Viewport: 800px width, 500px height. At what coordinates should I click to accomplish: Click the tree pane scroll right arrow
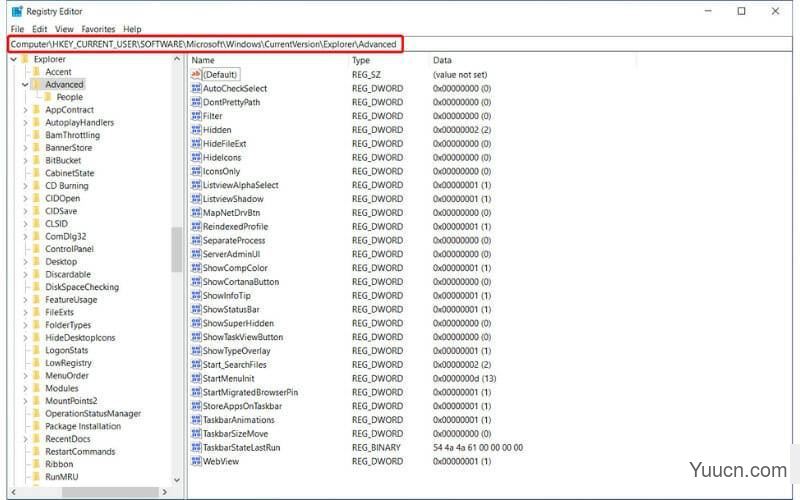point(164,492)
